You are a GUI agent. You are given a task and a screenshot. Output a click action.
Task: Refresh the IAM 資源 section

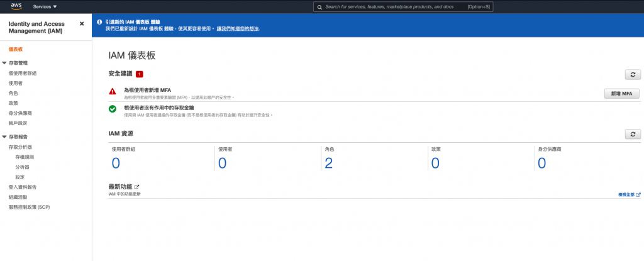pyautogui.click(x=633, y=134)
